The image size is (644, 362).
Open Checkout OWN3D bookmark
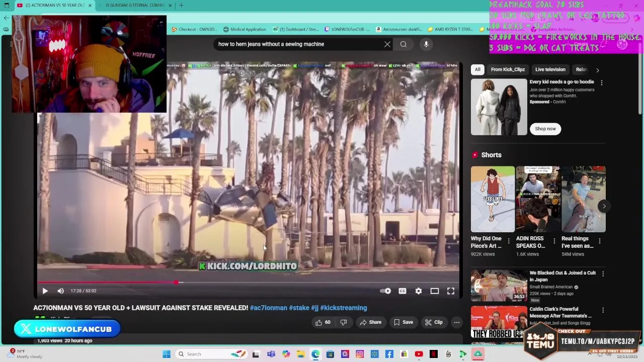click(195, 29)
